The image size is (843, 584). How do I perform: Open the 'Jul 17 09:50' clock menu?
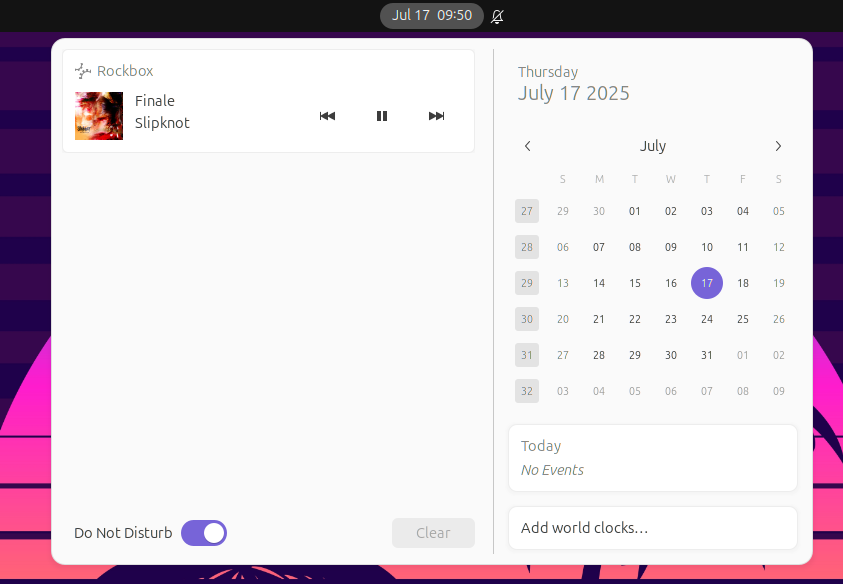[x=432, y=16]
